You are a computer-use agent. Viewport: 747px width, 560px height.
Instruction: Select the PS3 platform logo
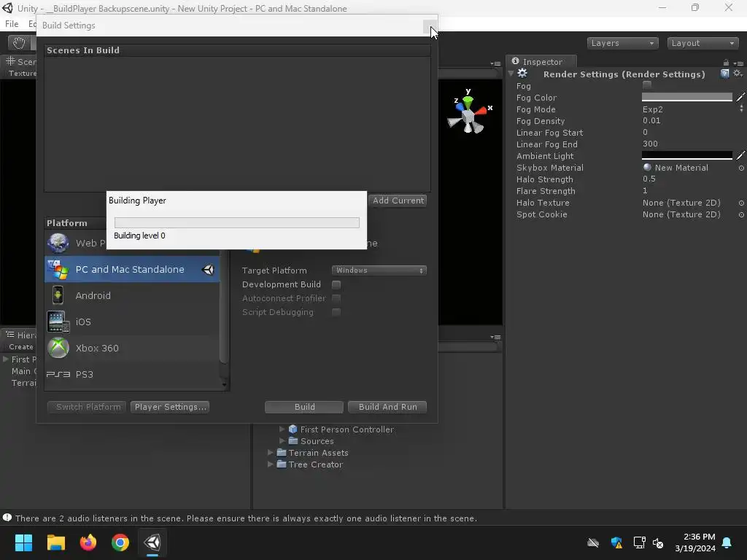coord(58,374)
